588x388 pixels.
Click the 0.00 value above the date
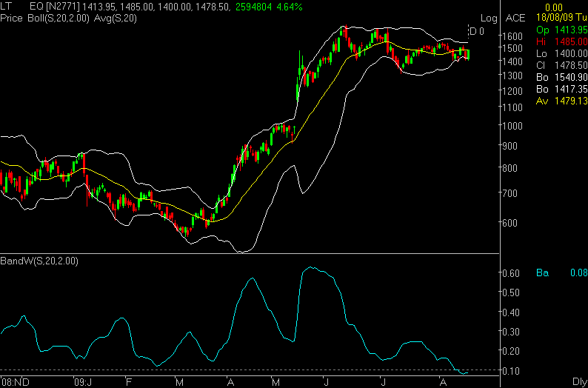click(x=554, y=8)
